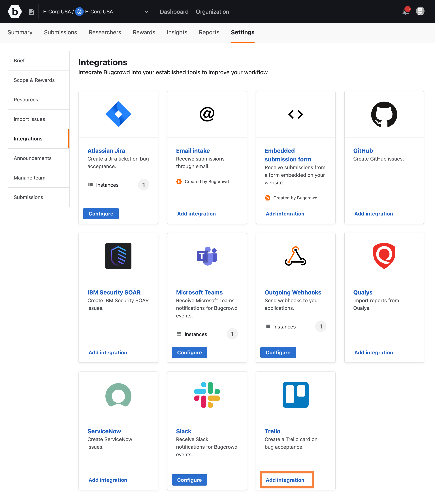Open the Organization nav item
Screen dimensions: 435x504
click(212, 12)
